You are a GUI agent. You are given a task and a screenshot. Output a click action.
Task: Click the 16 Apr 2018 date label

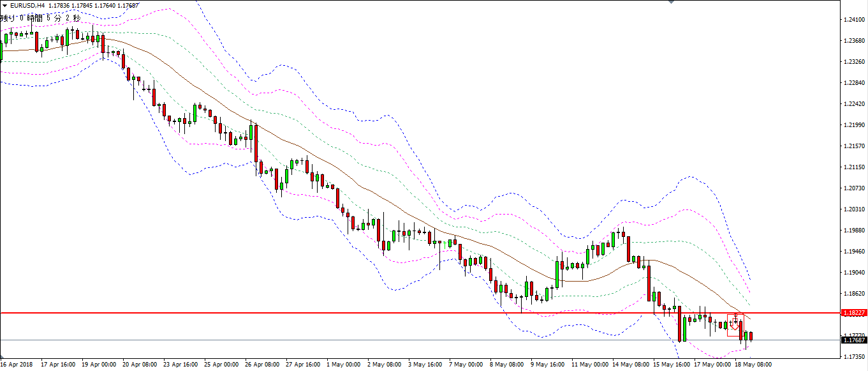(x=16, y=365)
